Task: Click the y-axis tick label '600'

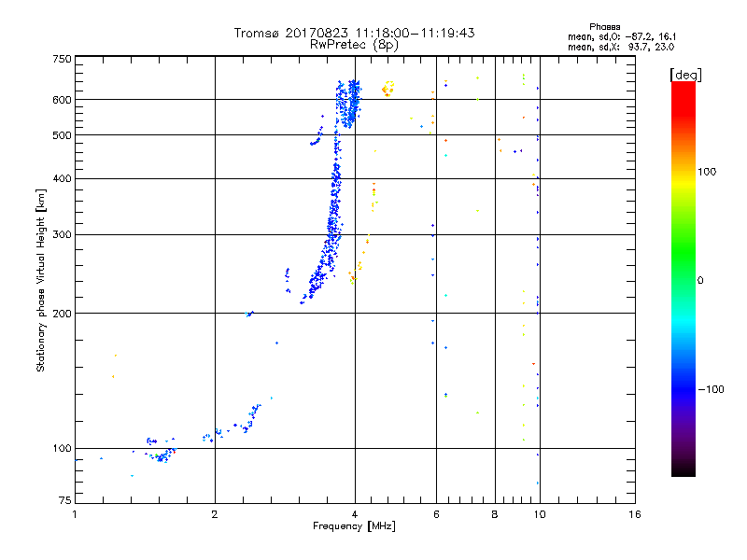Action: [62, 100]
